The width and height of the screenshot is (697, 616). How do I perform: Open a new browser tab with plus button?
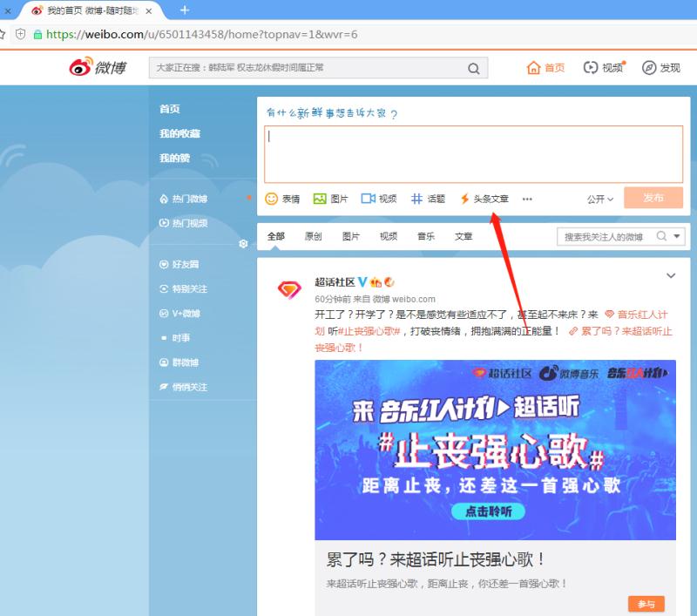pyautogui.click(x=185, y=10)
